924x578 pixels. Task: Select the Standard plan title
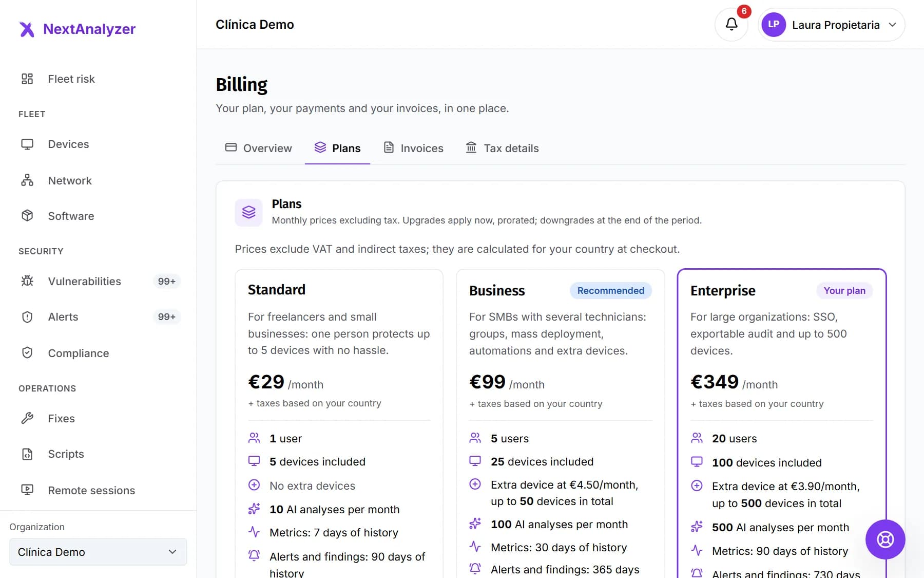click(276, 290)
